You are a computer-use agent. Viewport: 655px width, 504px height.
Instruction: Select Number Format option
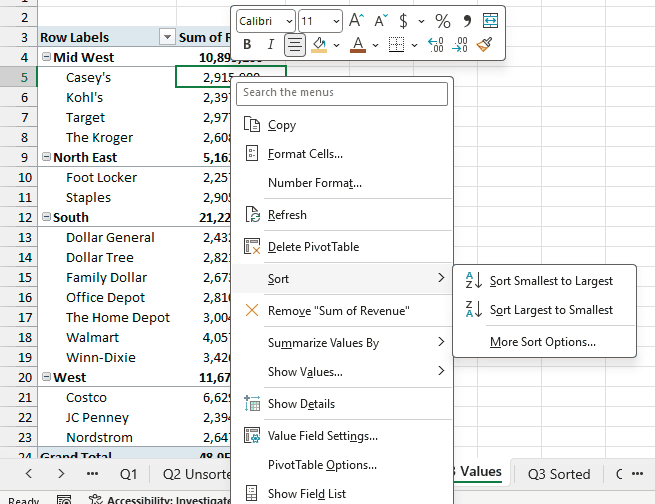(x=342, y=182)
